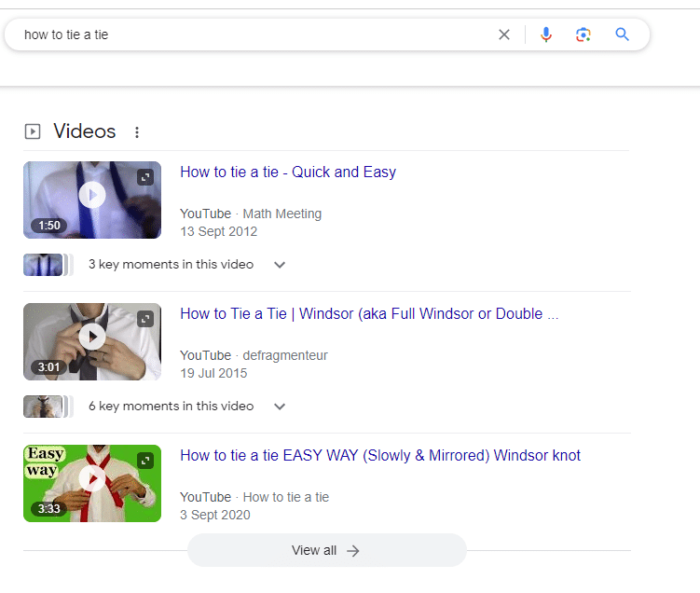The height and width of the screenshot is (593, 700).
Task: Expand 3 key moments chevron
Action: pos(280,265)
